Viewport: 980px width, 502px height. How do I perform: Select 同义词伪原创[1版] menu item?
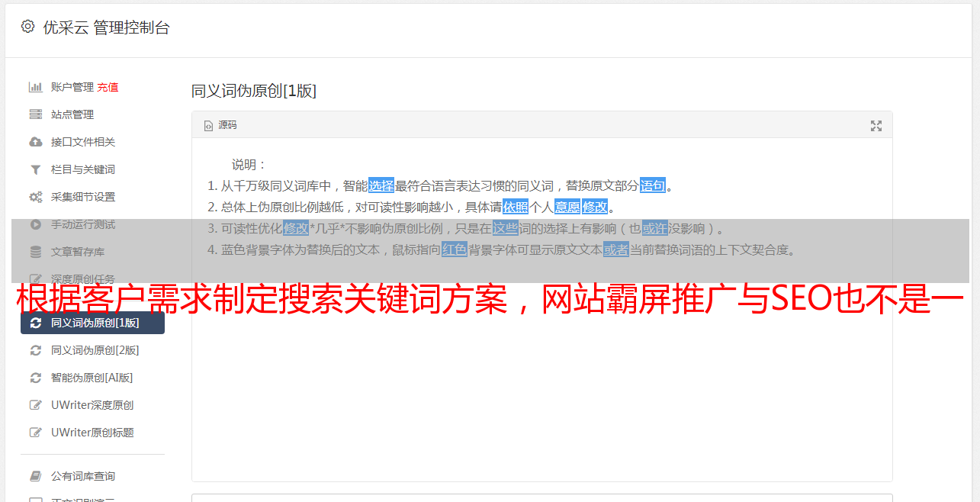(92, 323)
